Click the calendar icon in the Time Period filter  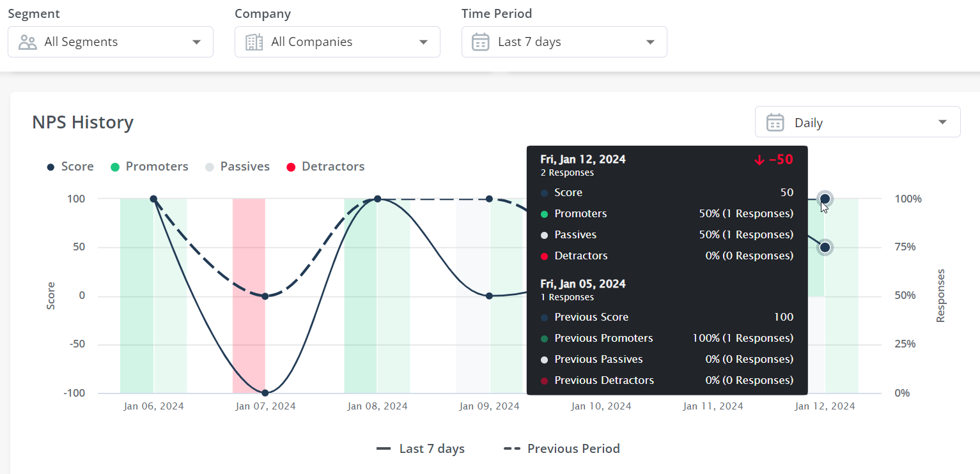(480, 41)
